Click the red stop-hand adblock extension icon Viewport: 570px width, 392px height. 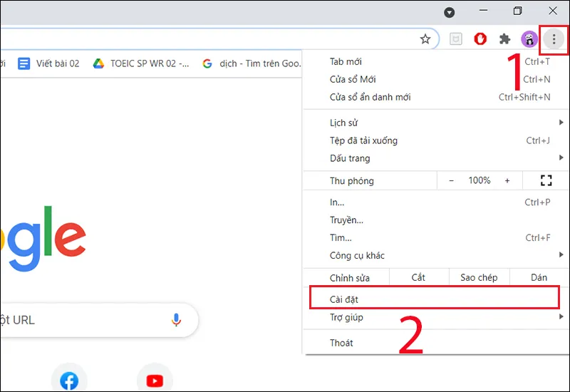coord(480,39)
